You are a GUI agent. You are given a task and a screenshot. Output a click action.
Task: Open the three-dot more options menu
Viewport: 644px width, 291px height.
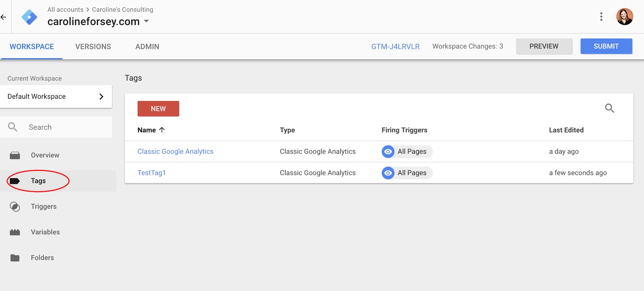coord(601,17)
